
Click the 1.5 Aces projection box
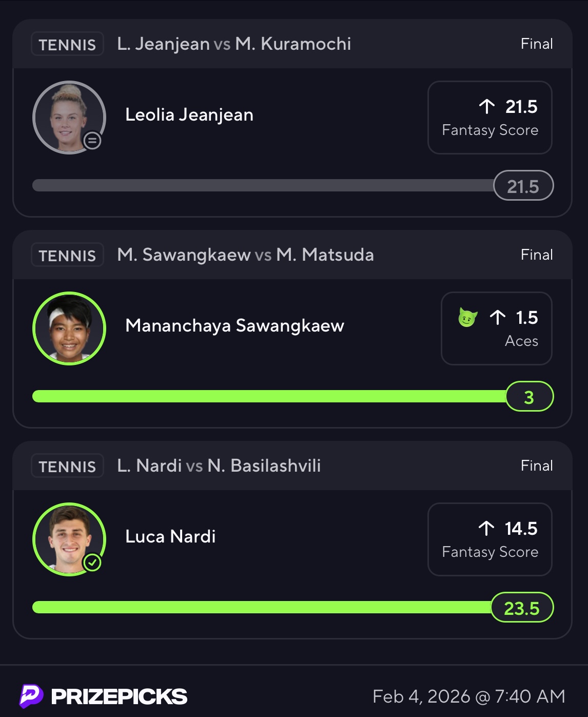[x=496, y=328]
